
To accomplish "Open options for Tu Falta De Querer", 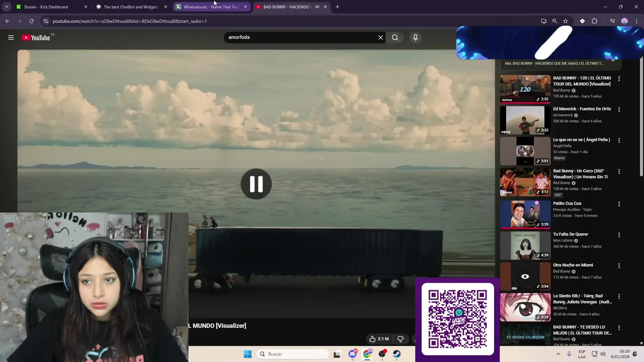I will tap(619, 235).
